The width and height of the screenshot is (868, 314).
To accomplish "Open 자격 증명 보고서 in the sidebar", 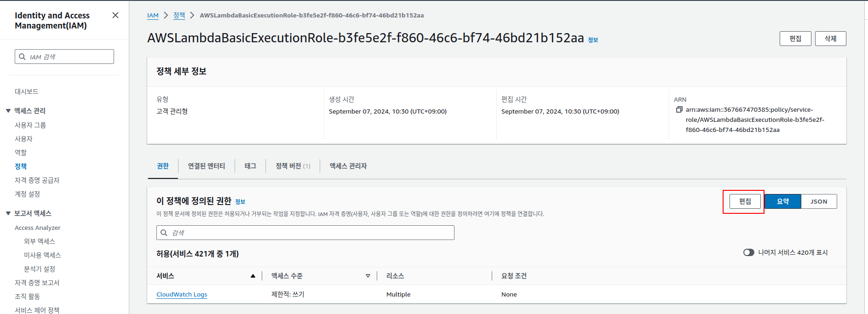I will (x=37, y=283).
